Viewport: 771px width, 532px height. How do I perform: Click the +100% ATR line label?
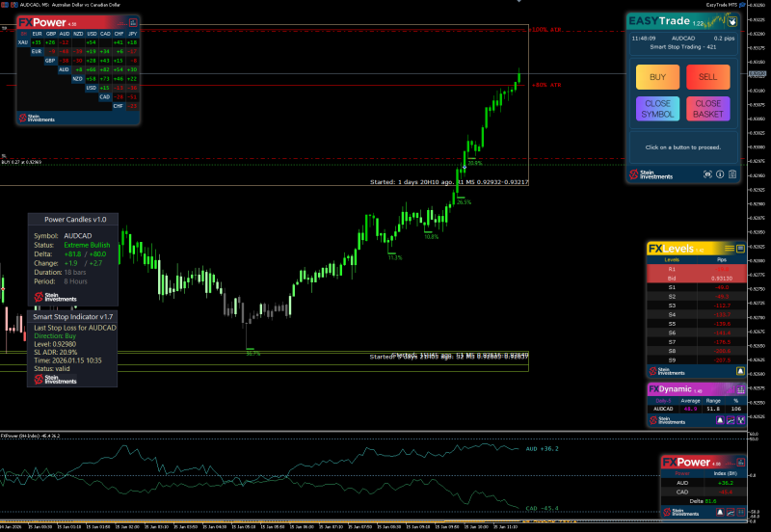pyautogui.click(x=545, y=30)
